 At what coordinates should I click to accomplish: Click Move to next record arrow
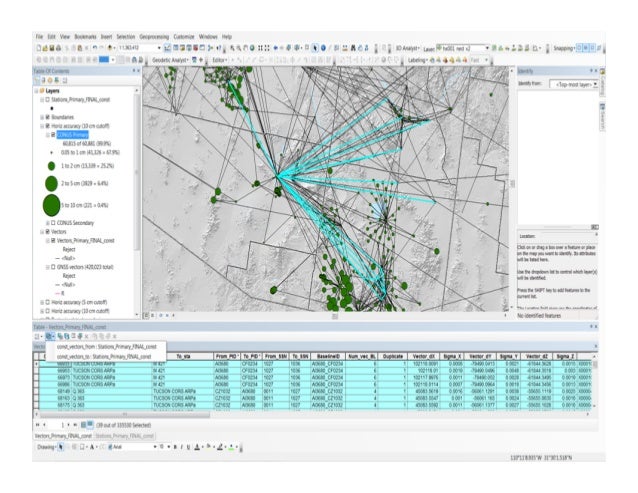pos(68,425)
